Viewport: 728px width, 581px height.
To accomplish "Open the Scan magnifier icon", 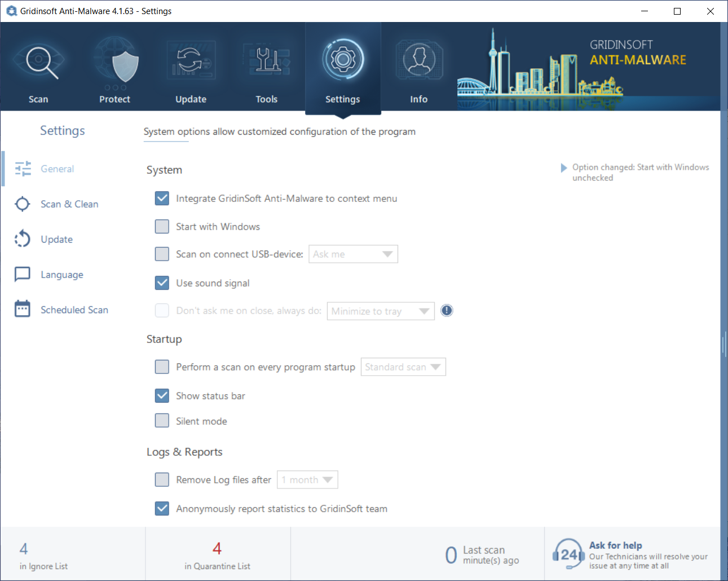I will (39, 61).
